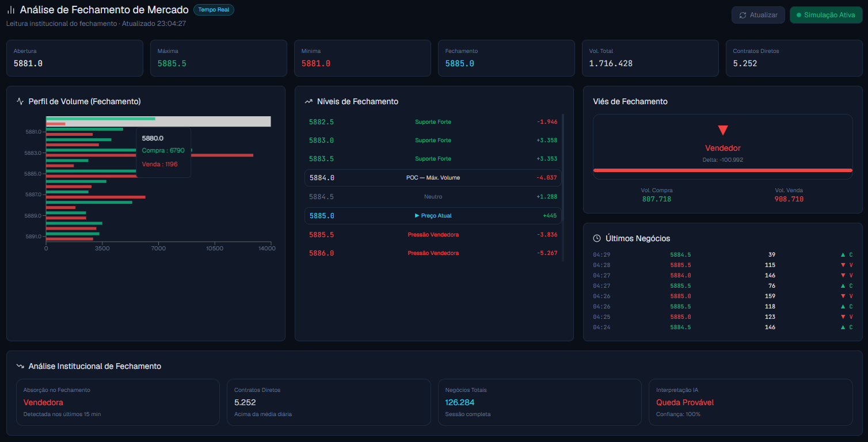The width and height of the screenshot is (868, 442).
Task: Click the Atualizar refresh button
Action: (x=758, y=15)
